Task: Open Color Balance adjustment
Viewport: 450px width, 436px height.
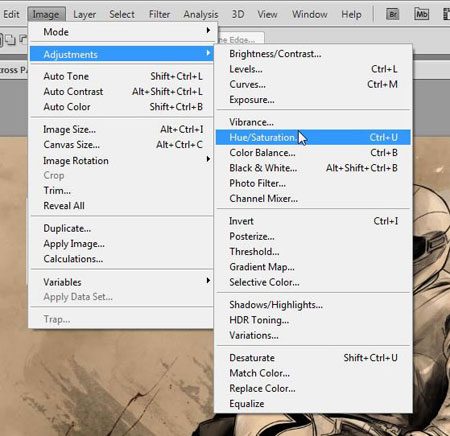Action: point(313,153)
